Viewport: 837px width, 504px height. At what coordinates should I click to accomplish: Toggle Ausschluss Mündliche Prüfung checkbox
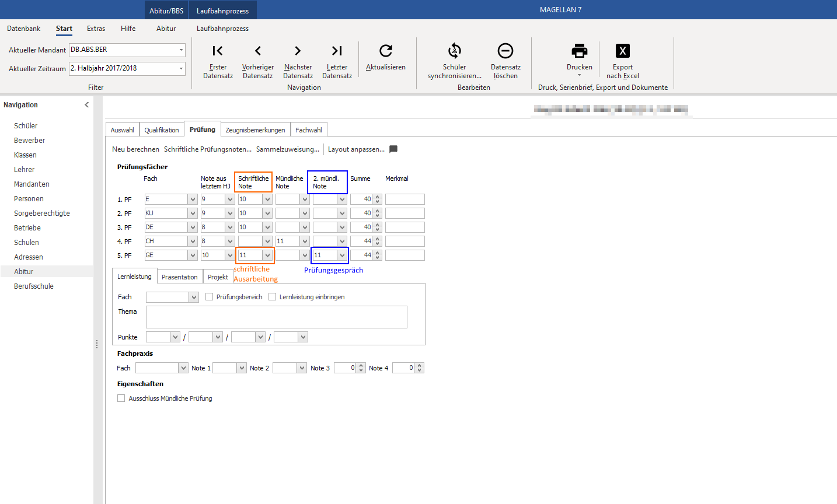pyautogui.click(x=121, y=398)
